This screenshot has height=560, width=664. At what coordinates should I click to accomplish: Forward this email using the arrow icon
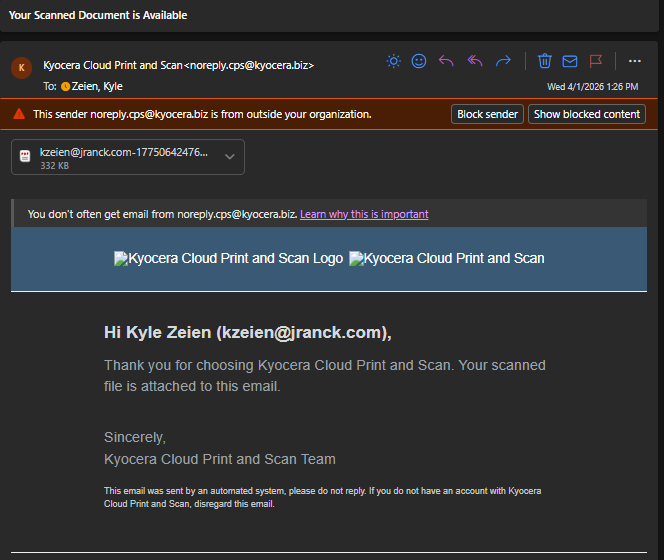[503, 61]
